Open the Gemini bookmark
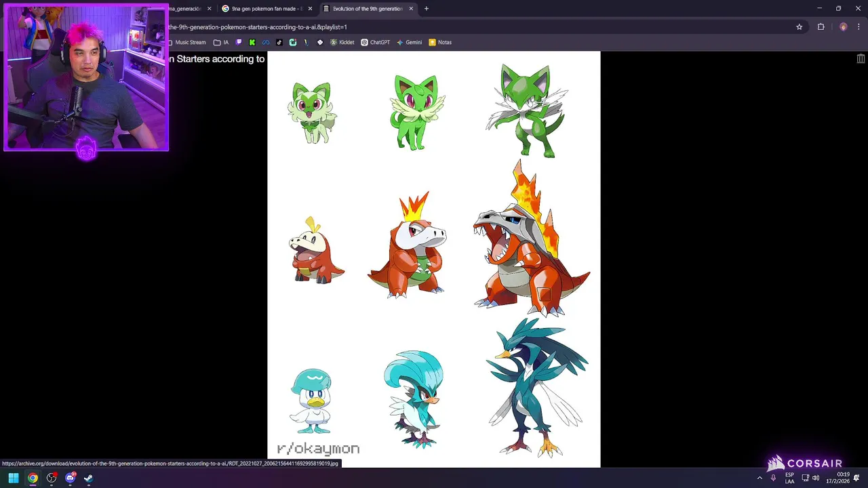Viewport: 868px width, 488px height. point(409,42)
